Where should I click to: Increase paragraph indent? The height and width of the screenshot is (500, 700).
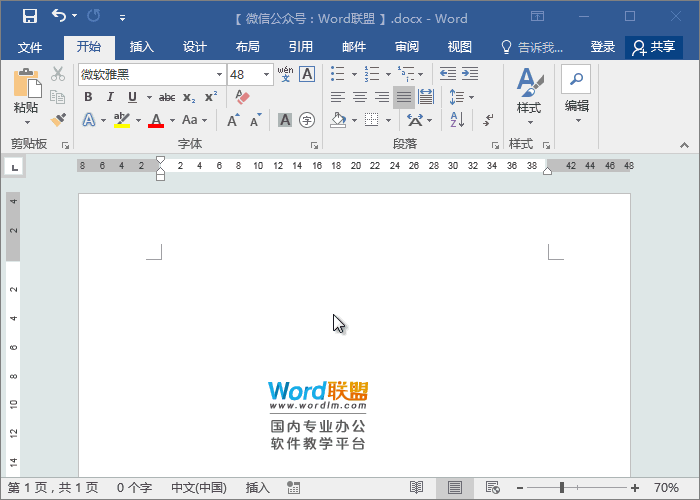coord(470,74)
